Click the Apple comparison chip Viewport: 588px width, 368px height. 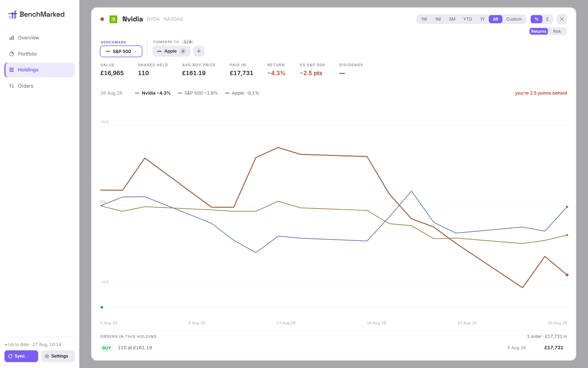[171, 51]
